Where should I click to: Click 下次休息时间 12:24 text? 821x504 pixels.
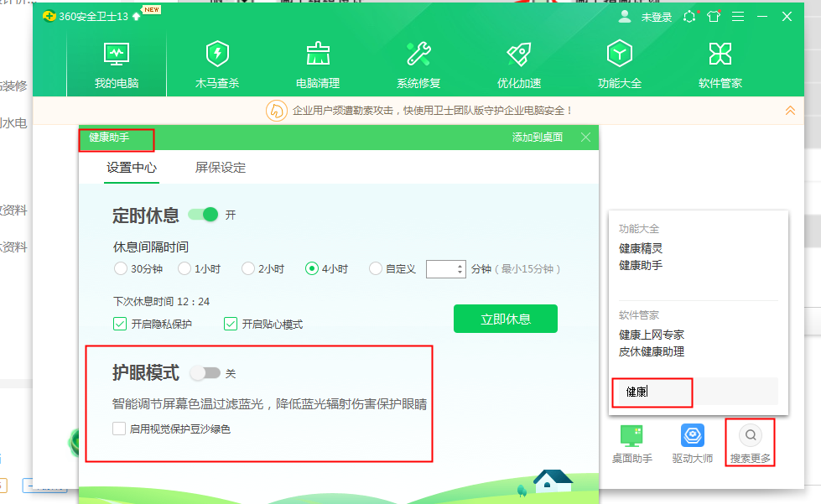(161, 301)
